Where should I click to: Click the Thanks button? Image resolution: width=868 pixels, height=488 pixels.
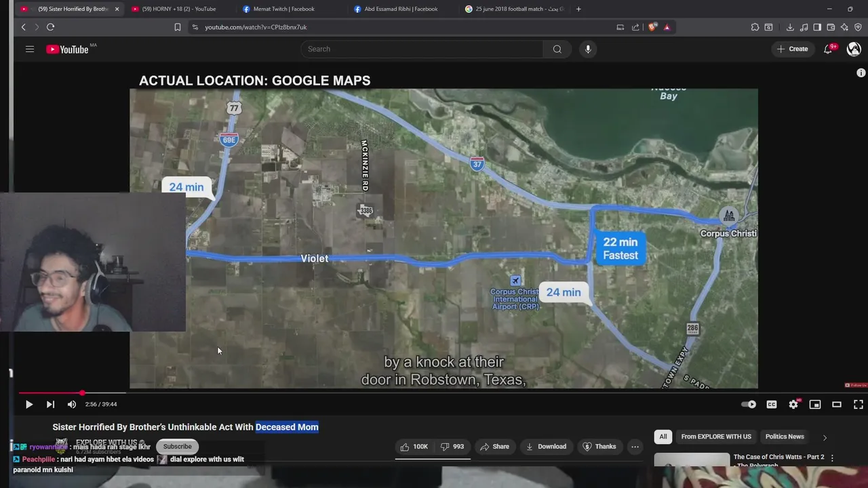click(599, 447)
